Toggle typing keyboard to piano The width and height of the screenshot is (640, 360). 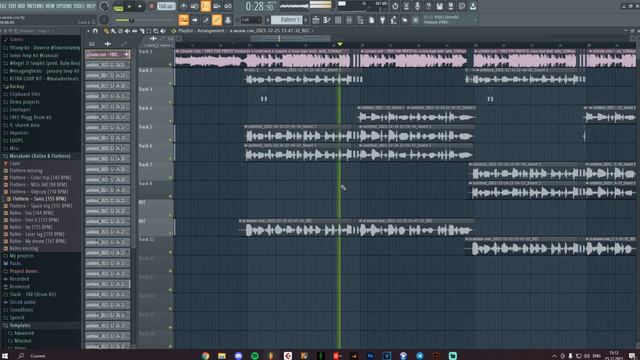point(184,20)
